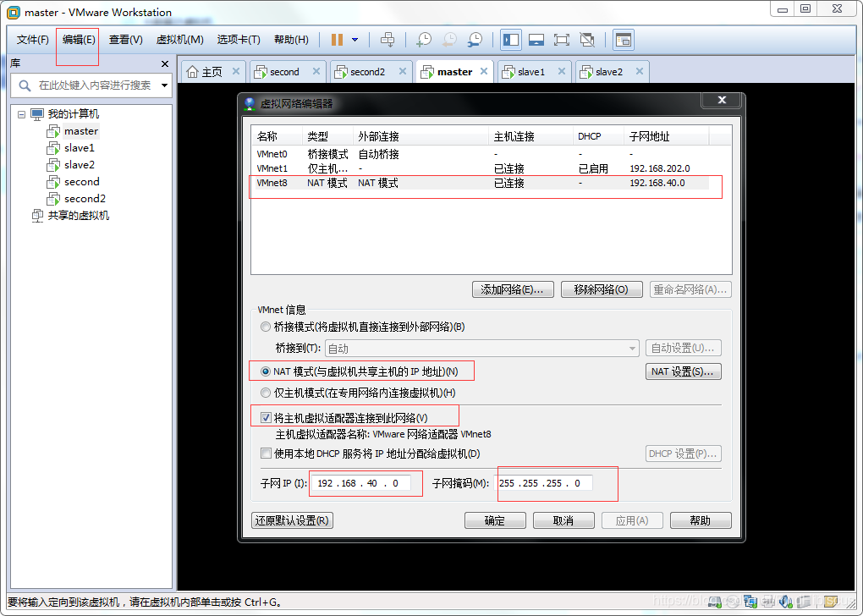Open the 桥接到 dropdown

click(x=481, y=349)
